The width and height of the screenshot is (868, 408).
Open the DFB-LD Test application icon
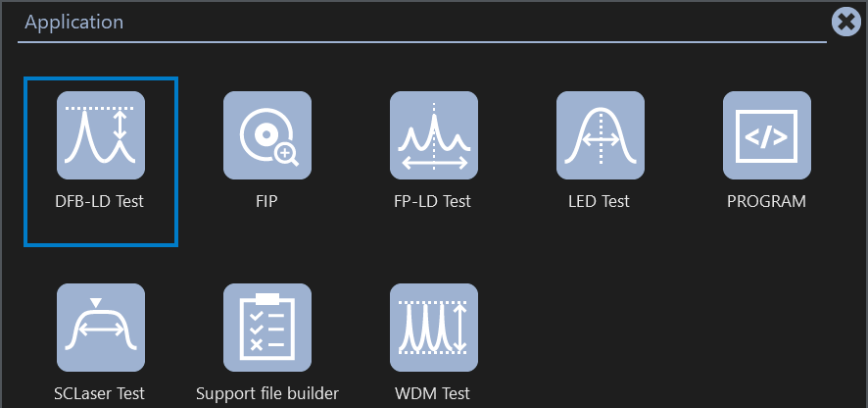pos(101,135)
